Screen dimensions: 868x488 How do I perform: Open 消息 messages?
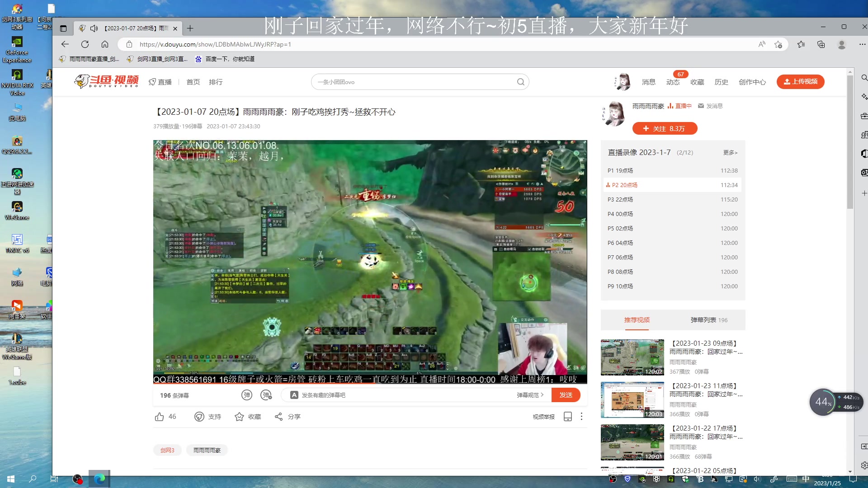(649, 82)
